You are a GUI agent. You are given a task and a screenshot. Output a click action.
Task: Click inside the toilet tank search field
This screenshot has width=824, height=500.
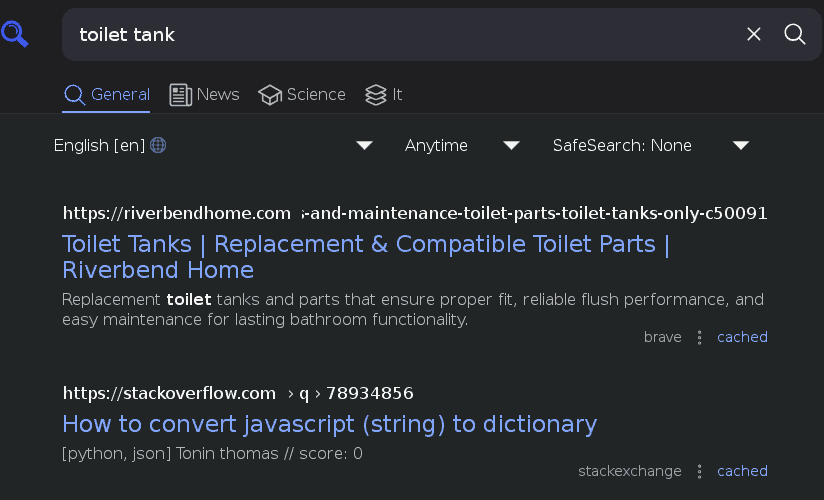(x=400, y=35)
